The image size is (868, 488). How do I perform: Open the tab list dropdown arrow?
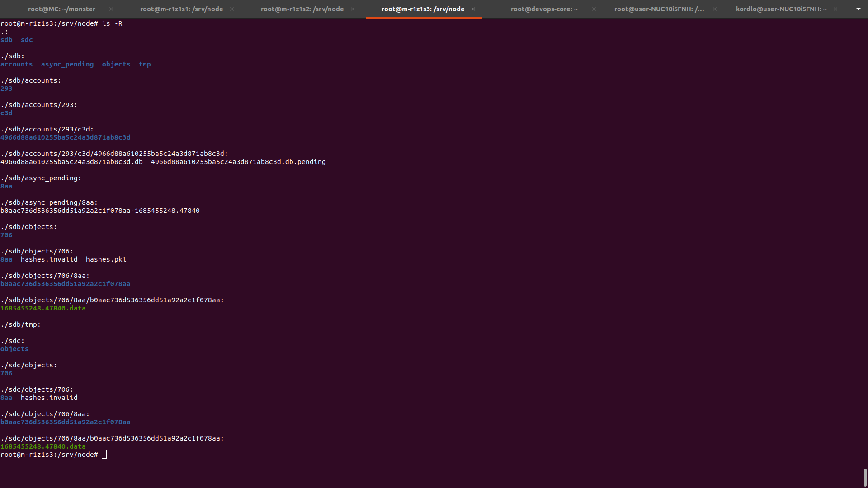[x=858, y=9]
